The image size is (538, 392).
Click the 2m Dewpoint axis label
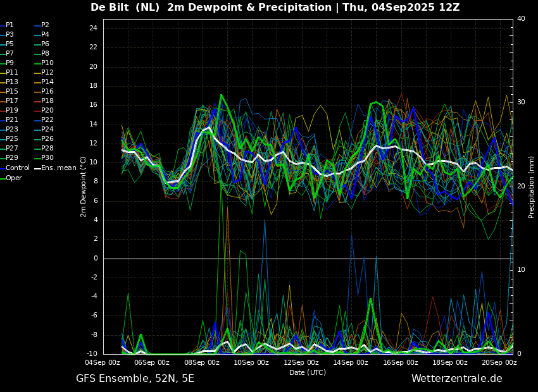[83, 187]
